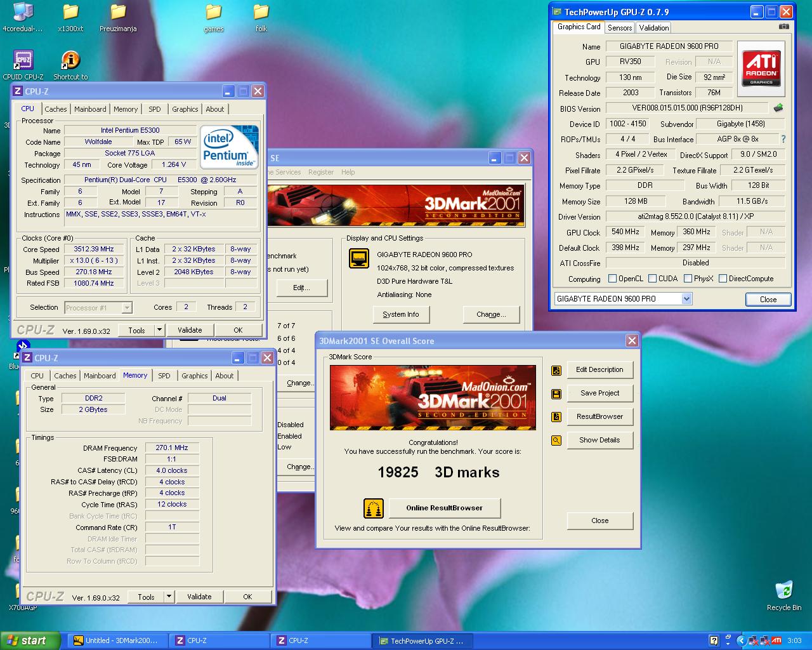812x650 pixels.
Task: Open Graphics tab in top CPU-Z window
Action: [185, 109]
